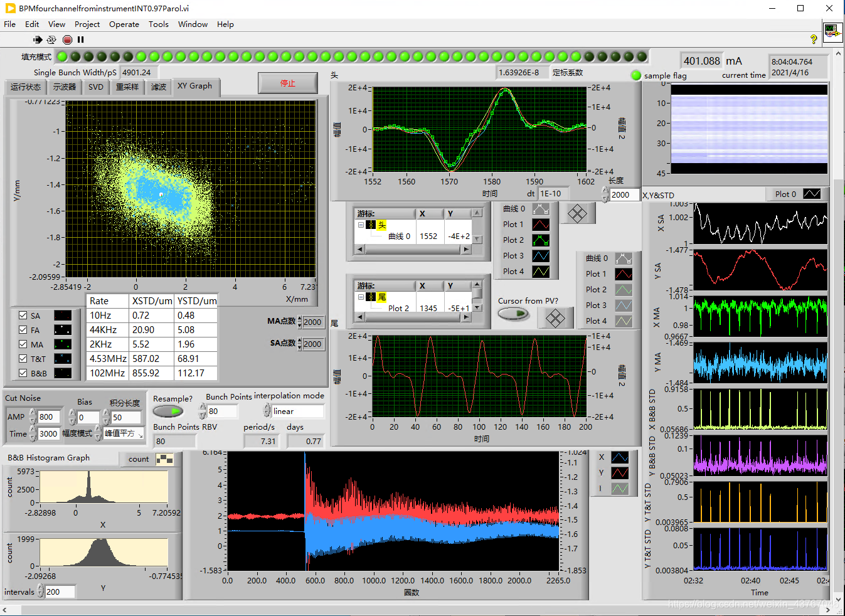Click the Run arrow toolbar icon
The width and height of the screenshot is (845, 616).
[x=38, y=40]
